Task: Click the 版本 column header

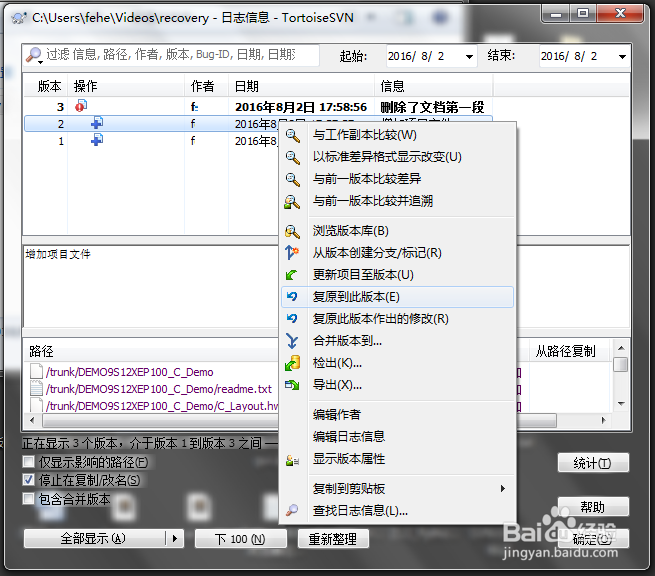Action: click(x=46, y=86)
